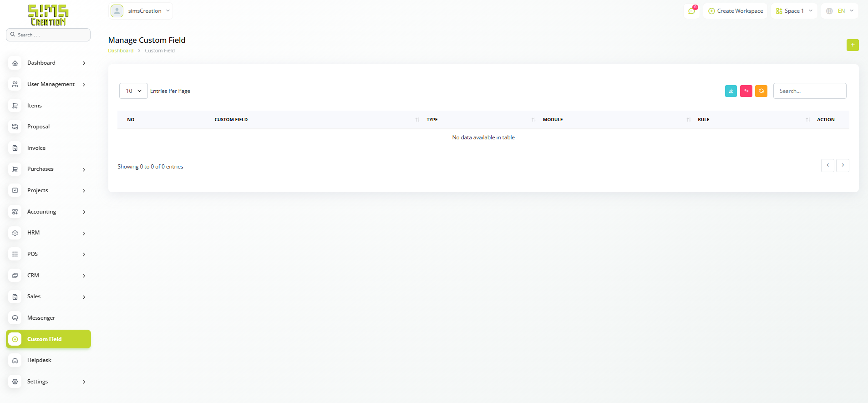Go to next table page arrow
The height and width of the screenshot is (403, 868).
[x=843, y=165]
